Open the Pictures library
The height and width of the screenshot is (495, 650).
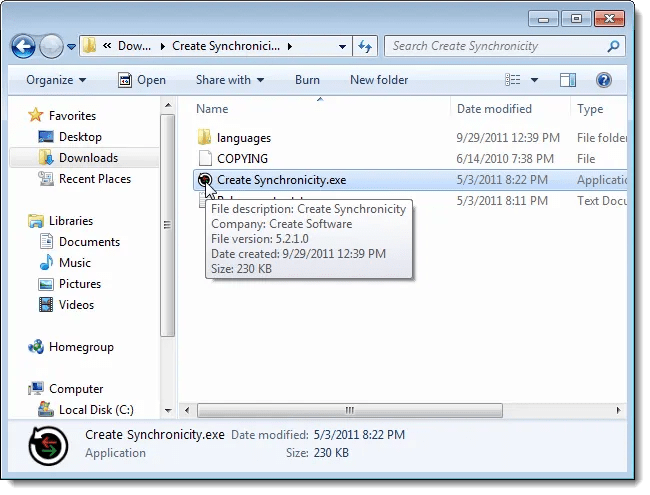[80, 284]
